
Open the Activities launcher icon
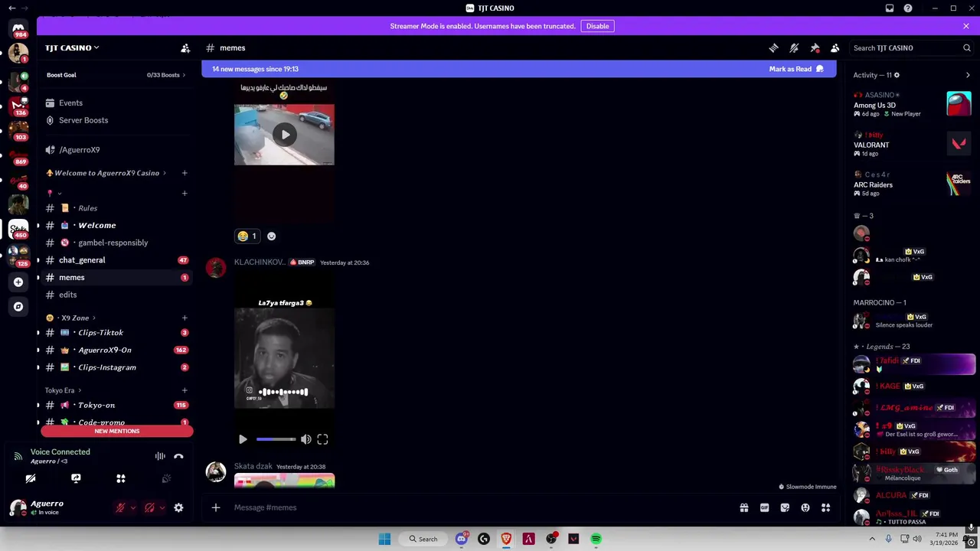point(121,478)
